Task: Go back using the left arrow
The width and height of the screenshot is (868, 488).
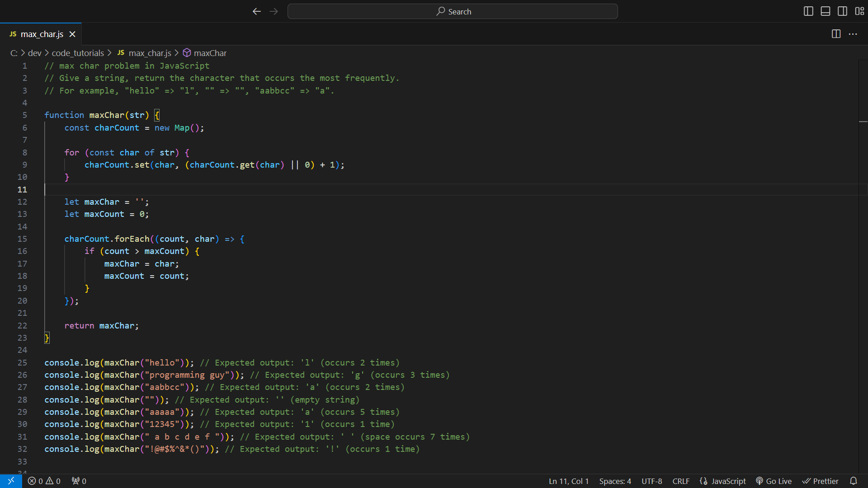Action: coord(257,11)
